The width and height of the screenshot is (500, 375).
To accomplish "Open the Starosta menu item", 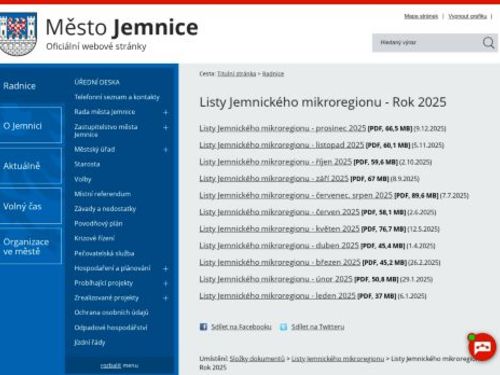I will [x=87, y=164].
